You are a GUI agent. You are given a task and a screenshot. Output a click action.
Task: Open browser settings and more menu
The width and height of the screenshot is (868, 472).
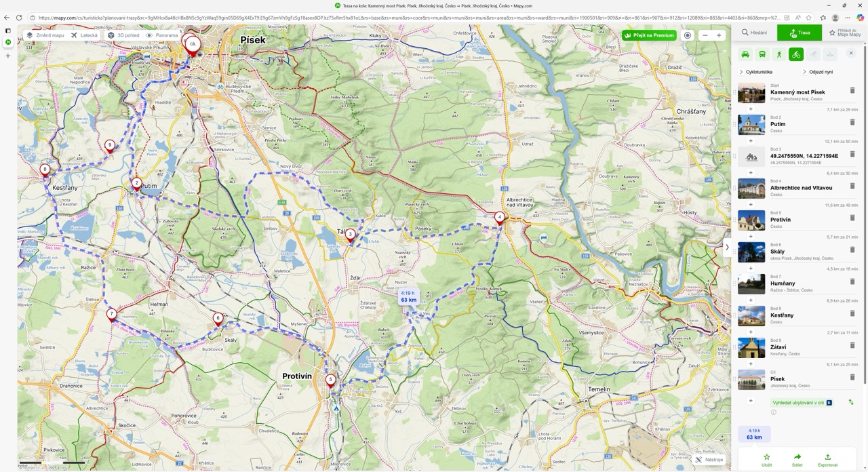[x=848, y=18]
